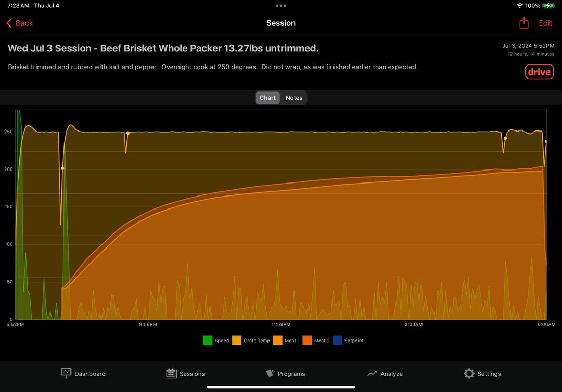Toggle the Meat 2 legend swatch

(307, 341)
